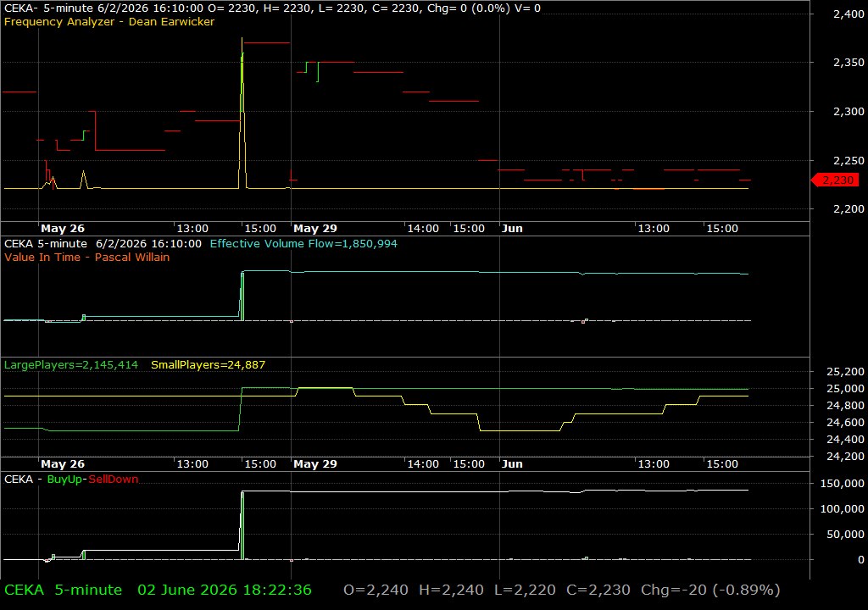Click the red 2,230 current price tag

pyautogui.click(x=835, y=180)
